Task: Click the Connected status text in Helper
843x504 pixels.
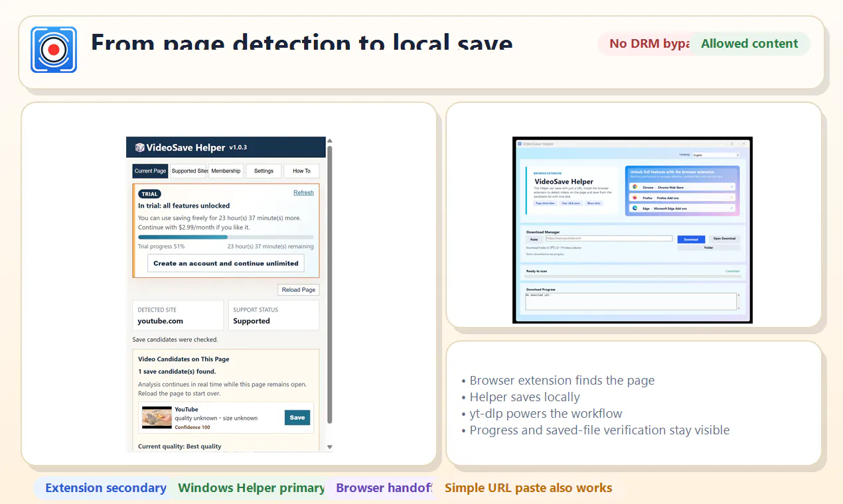Action: [x=732, y=271]
